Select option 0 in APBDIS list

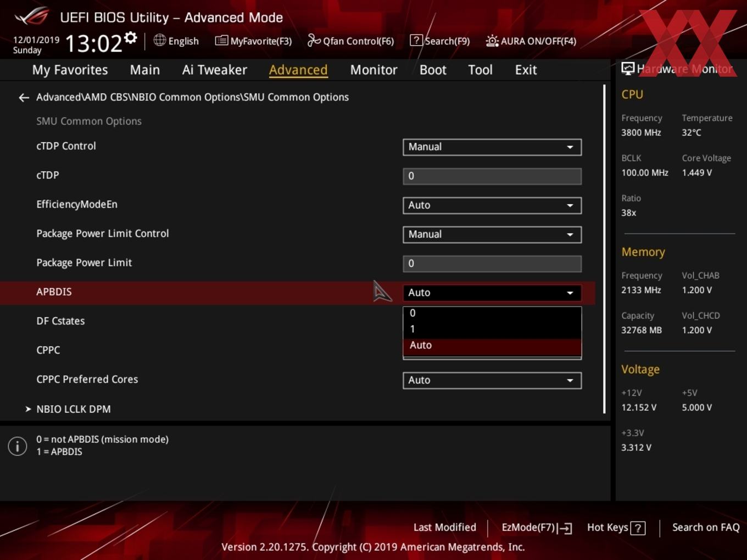pyautogui.click(x=492, y=313)
